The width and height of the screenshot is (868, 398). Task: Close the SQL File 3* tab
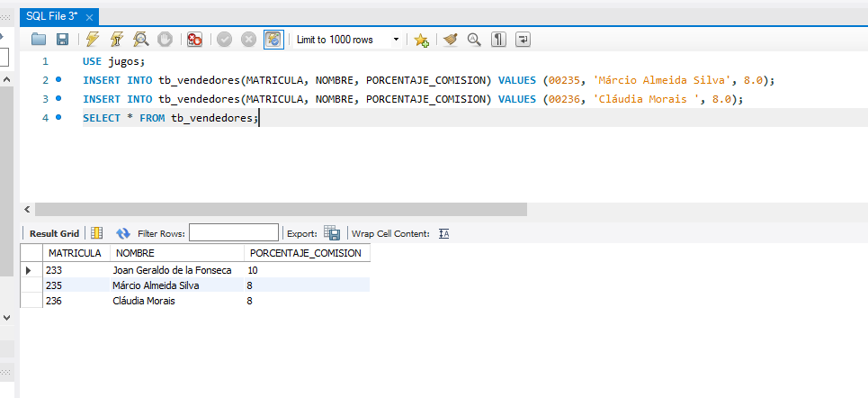[x=90, y=17]
